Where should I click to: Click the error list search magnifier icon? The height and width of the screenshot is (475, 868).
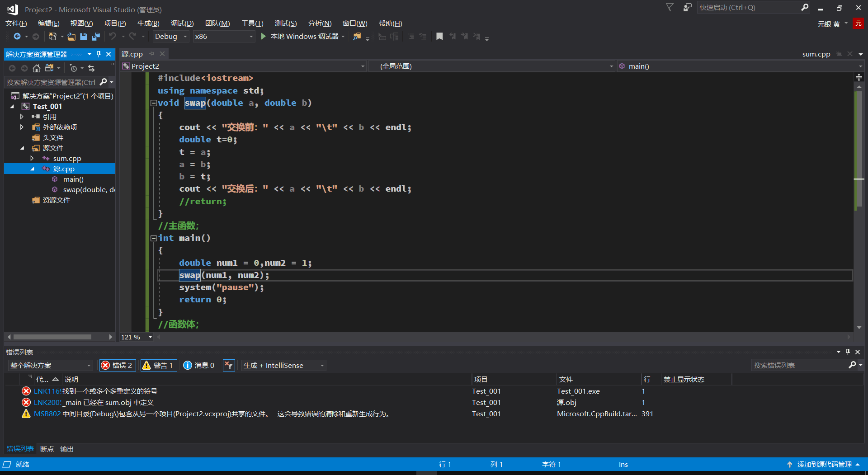coord(852,365)
